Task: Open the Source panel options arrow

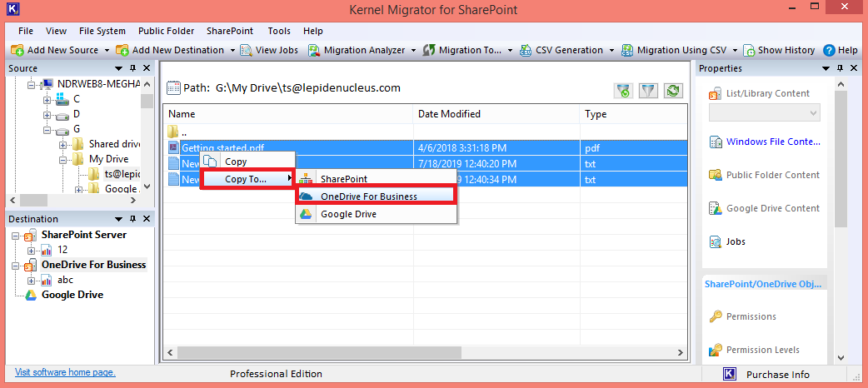Action: pyautogui.click(x=118, y=68)
